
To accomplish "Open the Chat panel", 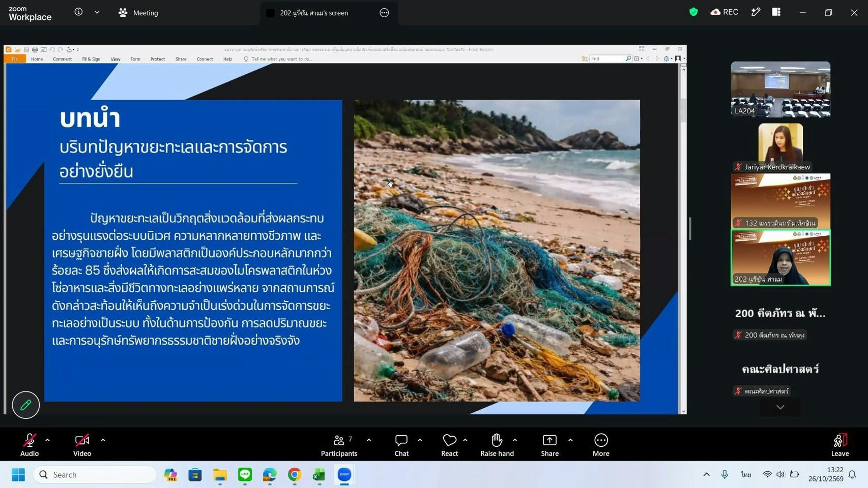I will pos(401,444).
